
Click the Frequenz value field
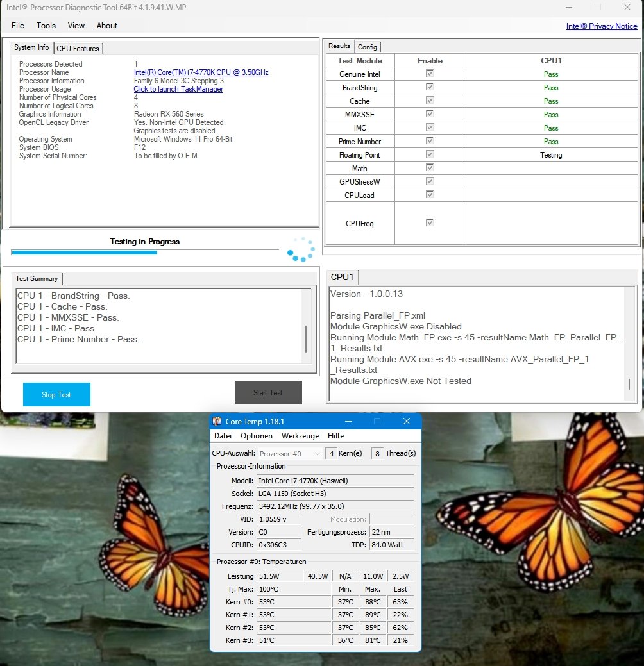tap(335, 506)
